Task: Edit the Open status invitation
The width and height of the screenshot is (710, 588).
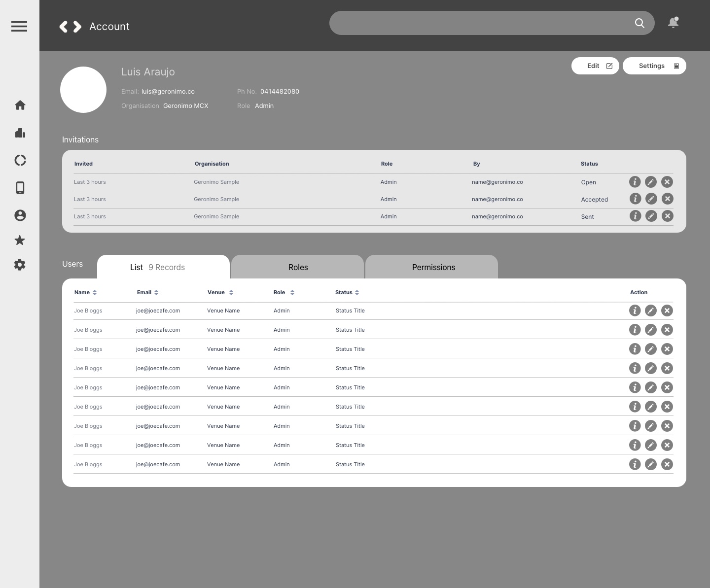Action: pos(651,182)
